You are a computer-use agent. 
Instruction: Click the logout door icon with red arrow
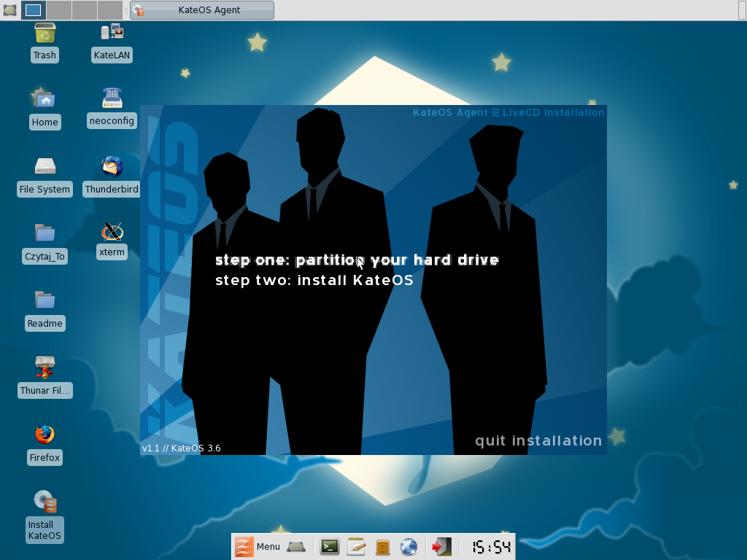coord(441,547)
